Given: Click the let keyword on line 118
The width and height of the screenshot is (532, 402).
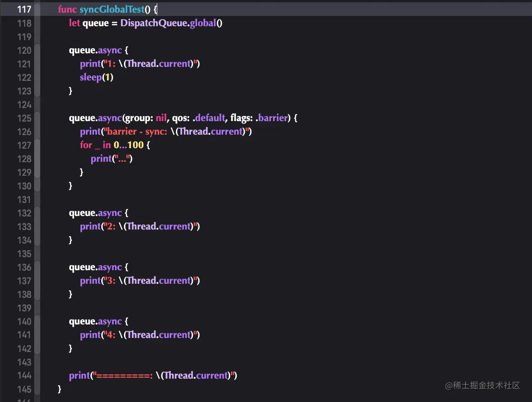Looking at the screenshot, I should click(74, 23).
